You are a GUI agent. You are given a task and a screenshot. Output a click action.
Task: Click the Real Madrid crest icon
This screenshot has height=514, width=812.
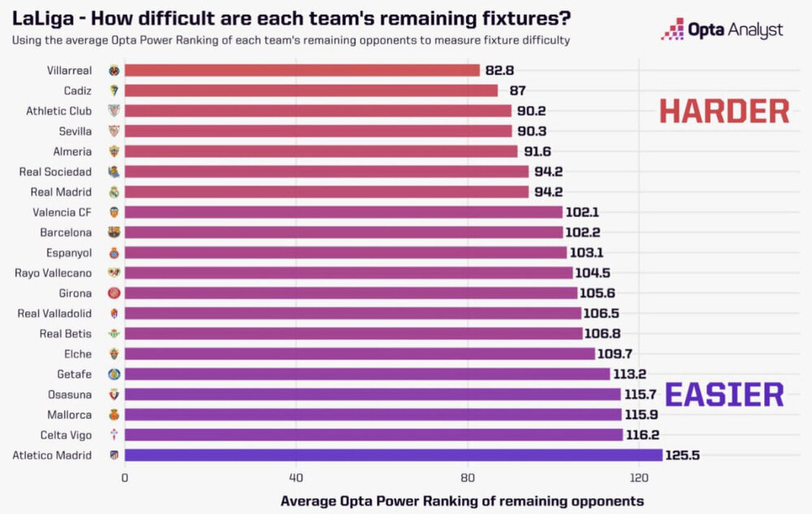pos(114,192)
